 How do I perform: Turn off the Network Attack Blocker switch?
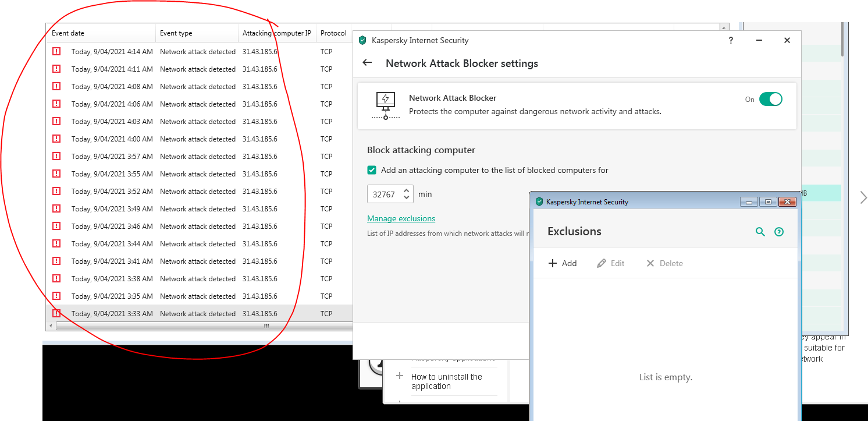click(771, 99)
